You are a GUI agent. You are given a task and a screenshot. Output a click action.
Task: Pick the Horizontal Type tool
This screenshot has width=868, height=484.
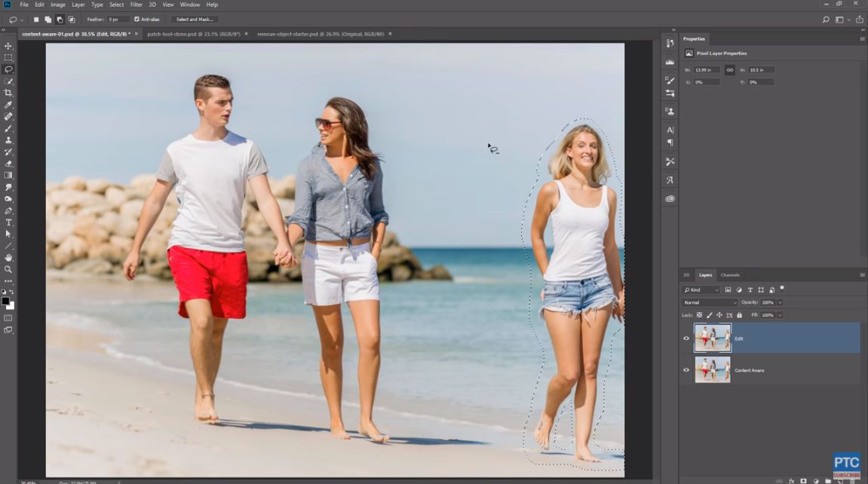pyautogui.click(x=8, y=222)
